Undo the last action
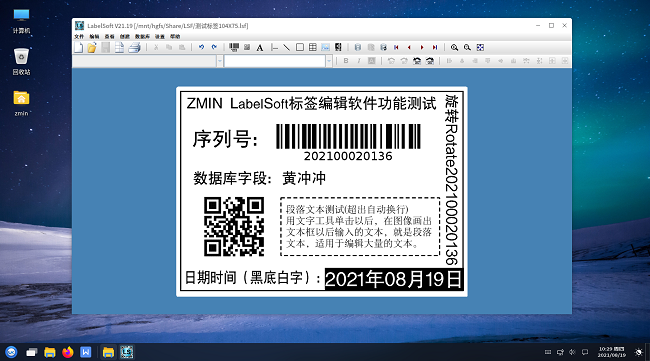 [201, 47]
